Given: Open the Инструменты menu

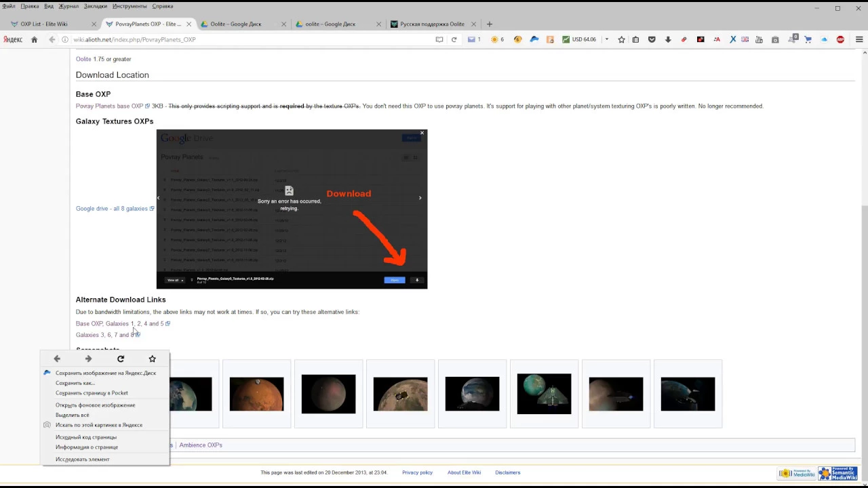Looking at the screenshot, I should (130, 6).
